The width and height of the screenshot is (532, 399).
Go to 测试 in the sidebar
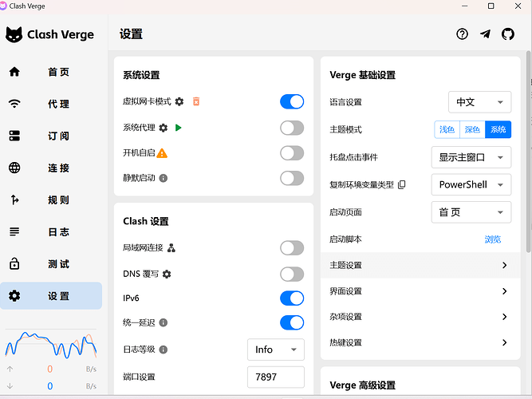click(51, 264)
